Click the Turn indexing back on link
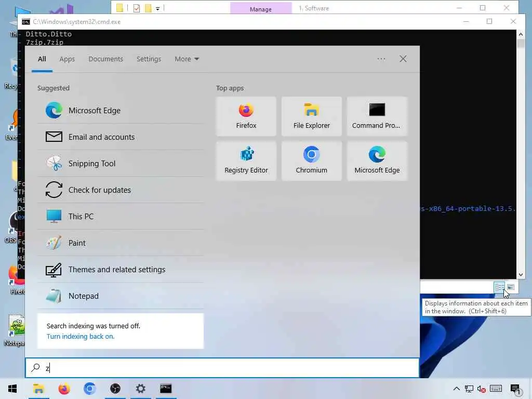The width and height of the screenshot is (532, 399). click(81, 337)
